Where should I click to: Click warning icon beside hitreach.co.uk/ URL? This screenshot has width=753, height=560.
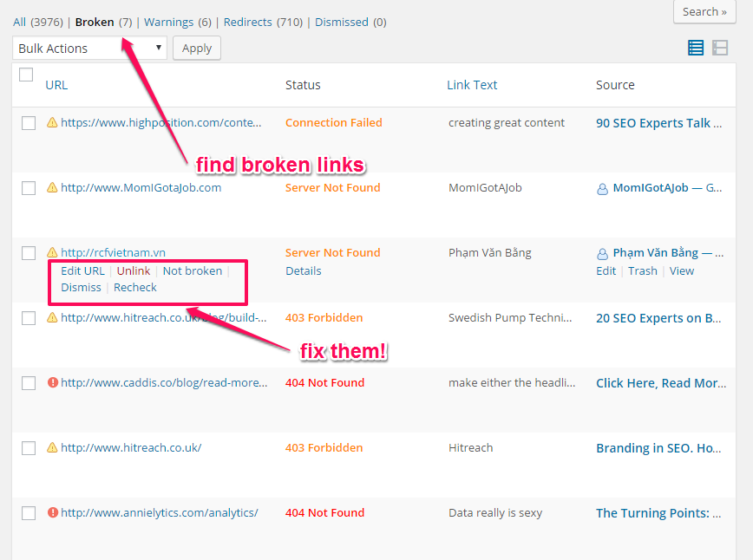click(52, 447)
